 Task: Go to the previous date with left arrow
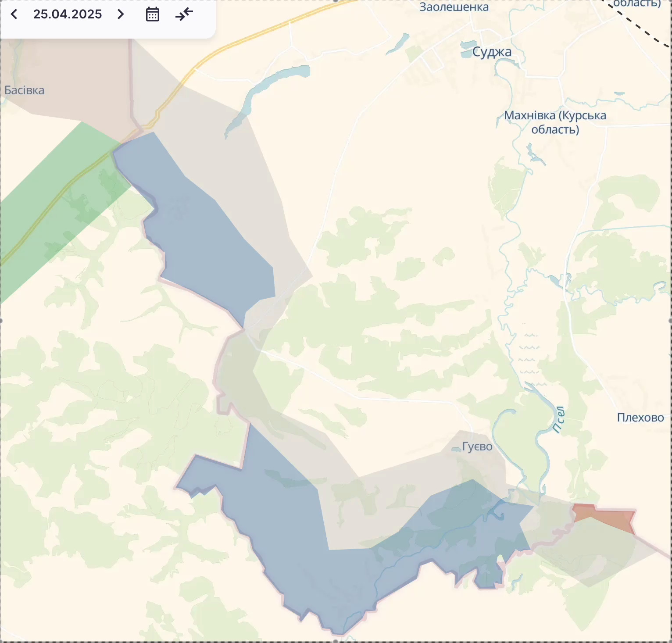pyautogui.click(x=14, y=14)
